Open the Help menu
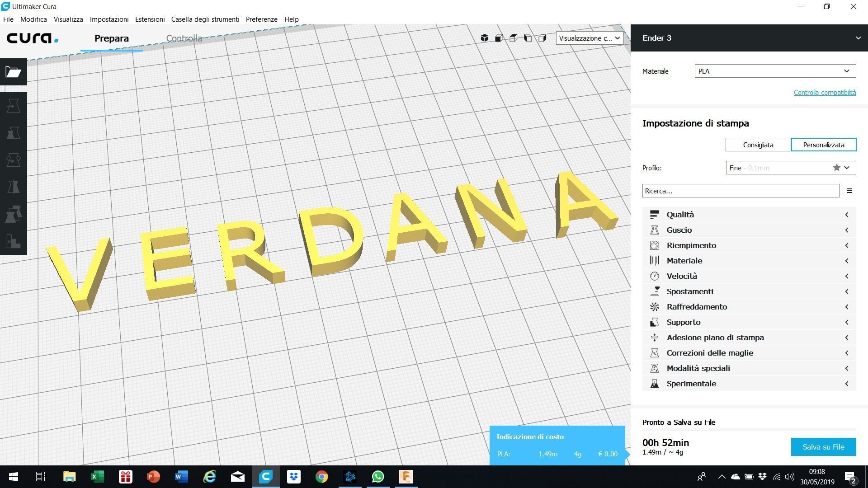This screenshot has width=868, height=488. coord(291,19)
